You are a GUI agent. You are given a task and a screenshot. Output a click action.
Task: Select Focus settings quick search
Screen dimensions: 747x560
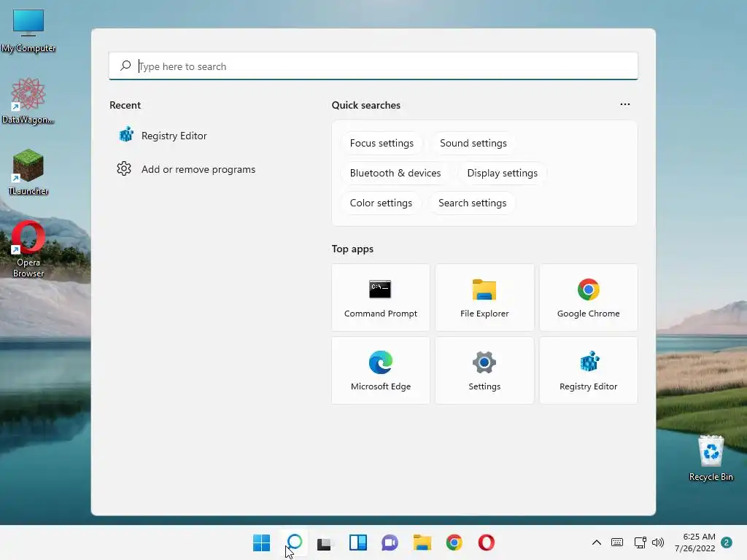click(x=382, y=144)
